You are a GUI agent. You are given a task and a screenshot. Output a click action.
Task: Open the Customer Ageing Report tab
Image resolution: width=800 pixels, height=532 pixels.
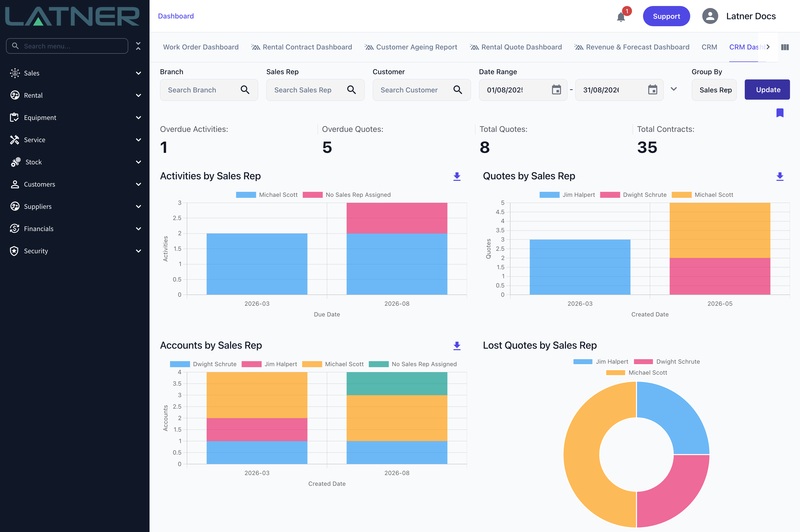tap(411, 47)
